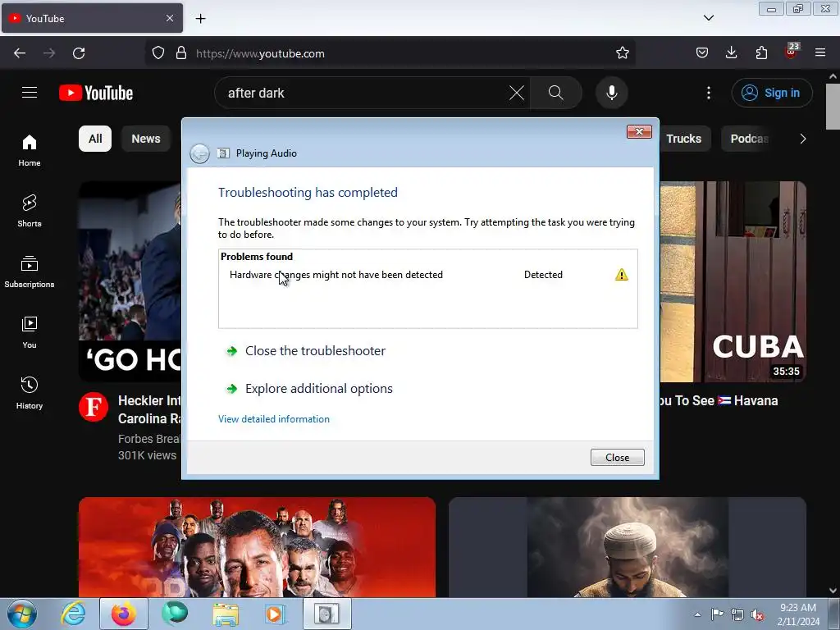Screen dimensions: 840x630
Task: Click the muted speaker volume tray icon
Action: coord(757,615)
